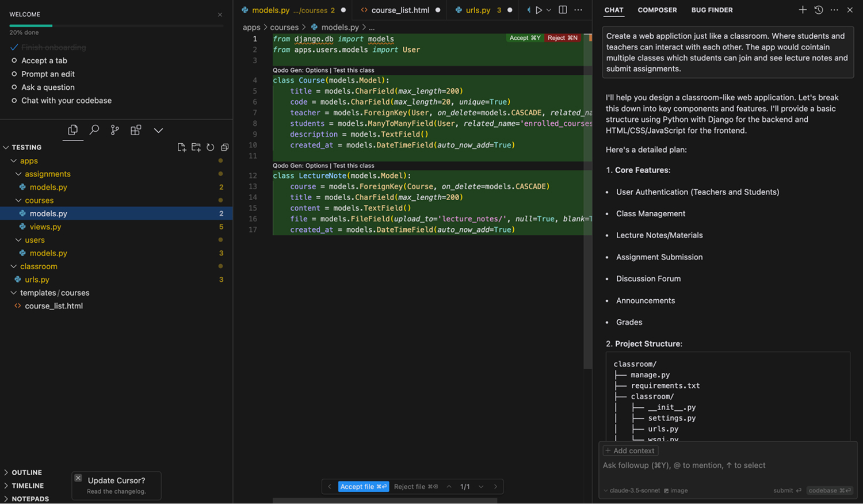Start a new chat with plus icon

click(803, 10)
